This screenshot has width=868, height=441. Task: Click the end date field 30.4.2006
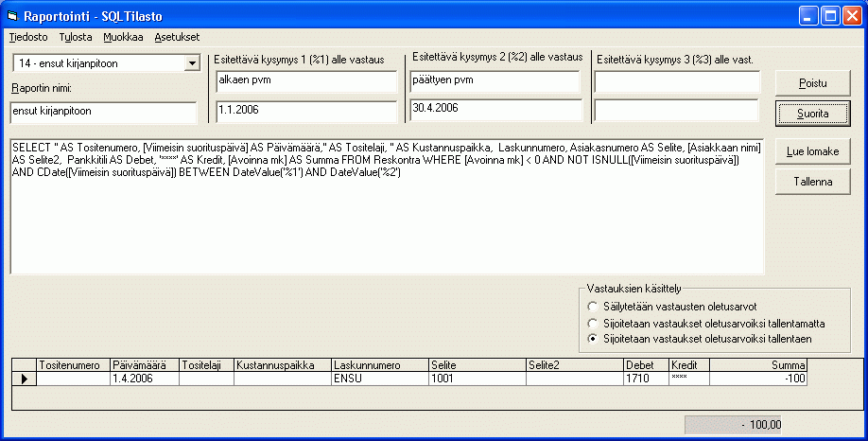[x=494, y=109]
